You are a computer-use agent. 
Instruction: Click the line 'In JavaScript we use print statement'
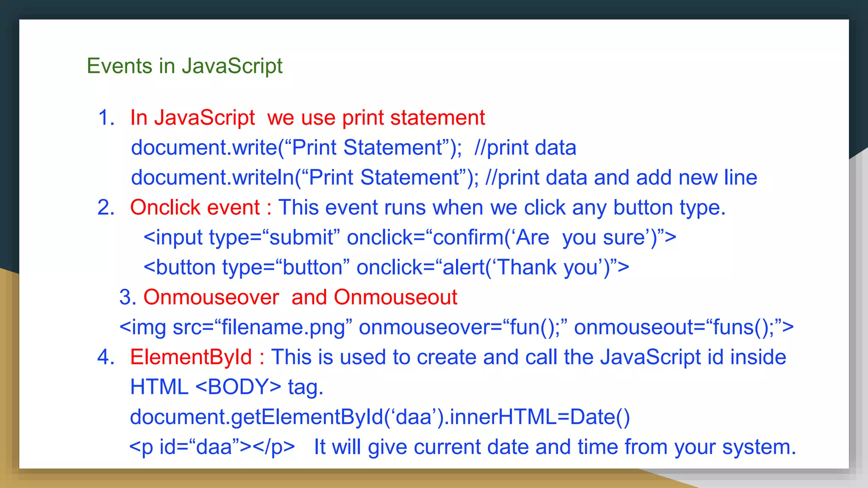pyautogui.click(x=308, y=118)
